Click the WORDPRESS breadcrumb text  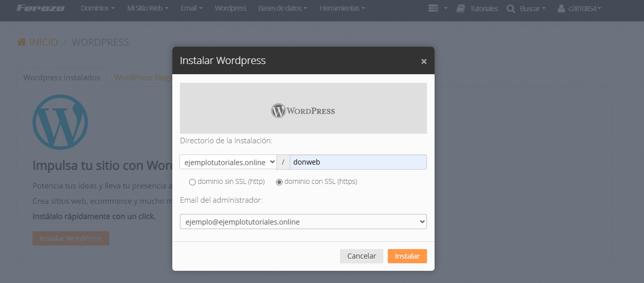[x=100, y=43]
